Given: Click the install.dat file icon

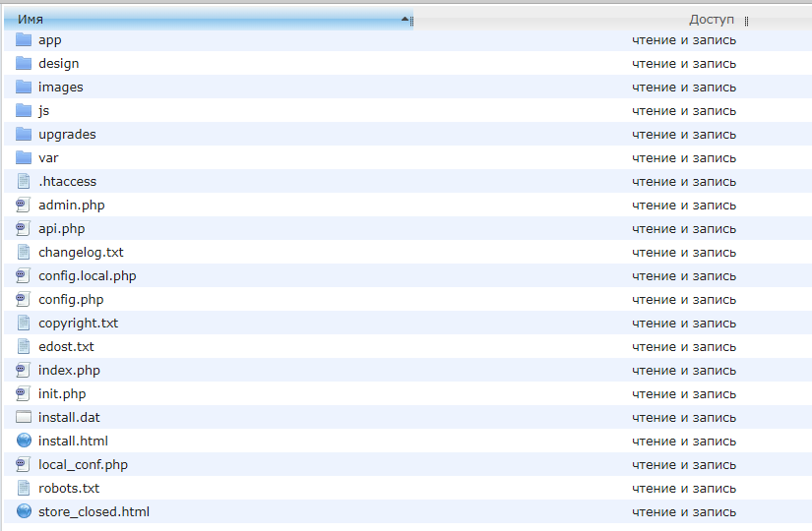Looking at the screenshot, I should (24, 417).
